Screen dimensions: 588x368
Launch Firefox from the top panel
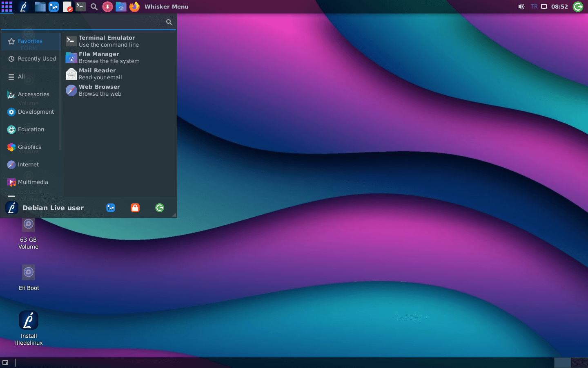(134, 7)
